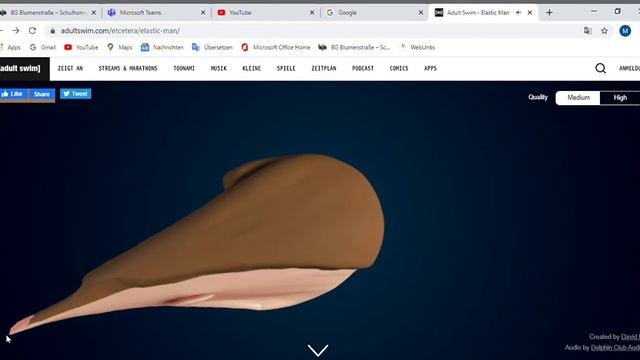This screenshot has width=640, height=360.
Task: Minimize the browser window
Action: point(594,11)
